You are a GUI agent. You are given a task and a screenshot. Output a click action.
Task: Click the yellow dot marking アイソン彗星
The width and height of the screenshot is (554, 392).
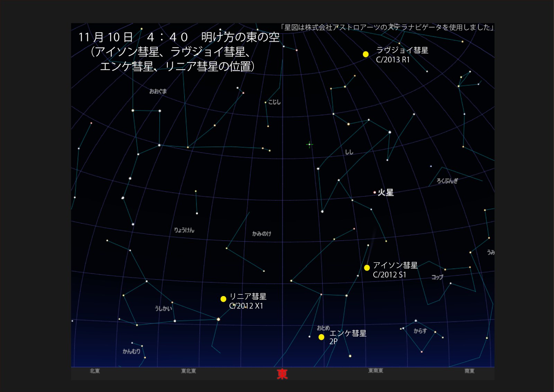coord(367,268)
